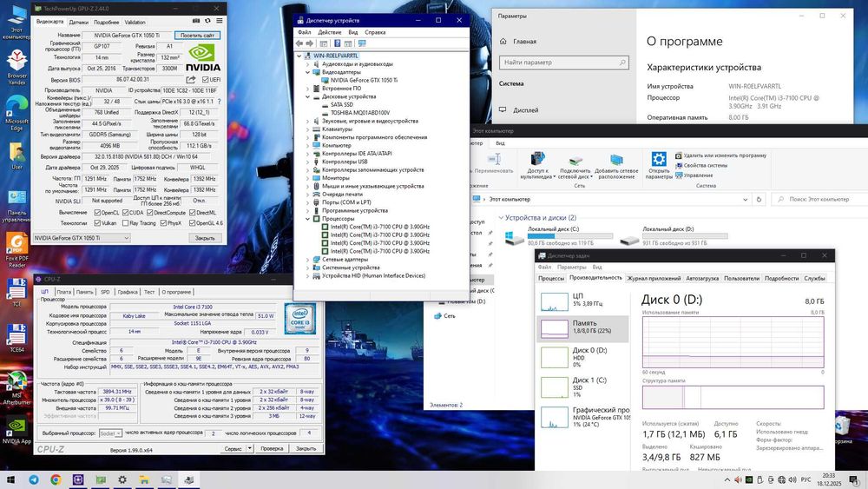Viewport: 868px width, 489px height.
Task: Click Закрыть button in GPU-Z
Action: coord(205,238)
